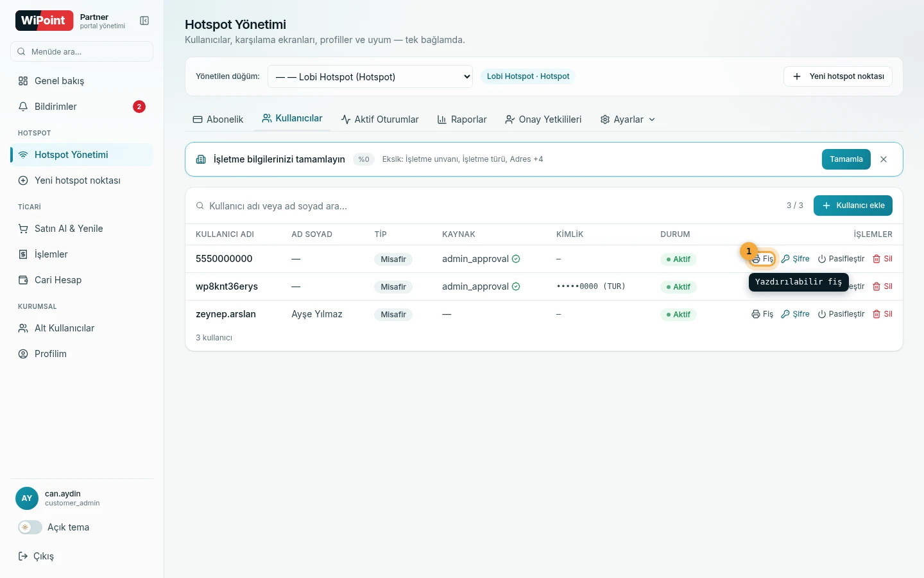924x578 pixels.
Task: Reset Şifre for user 5550000000
Action: pyautogui.click(x=795, y=259)
